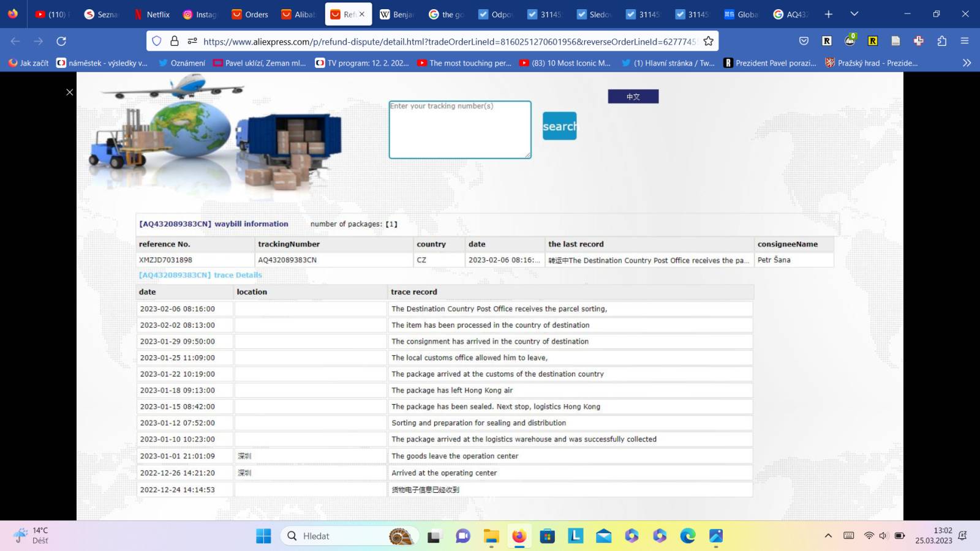Switch to the Orders tab
980x551 pixels.
pos(250,14)
